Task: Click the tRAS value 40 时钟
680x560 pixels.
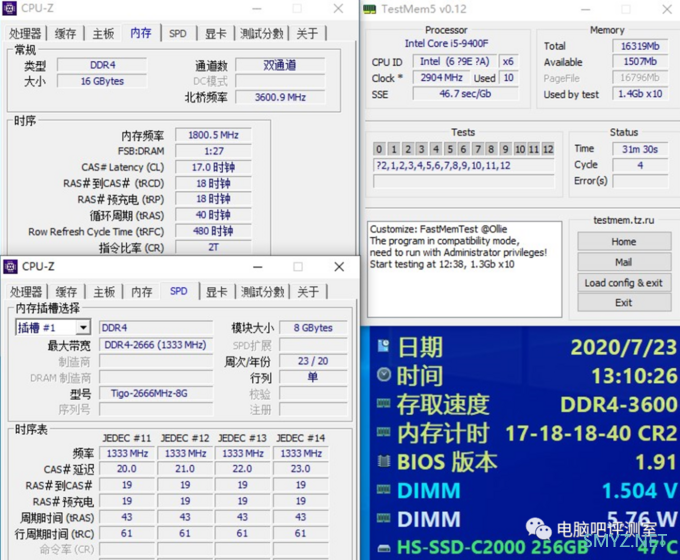Action: click(x=213, y=215)
